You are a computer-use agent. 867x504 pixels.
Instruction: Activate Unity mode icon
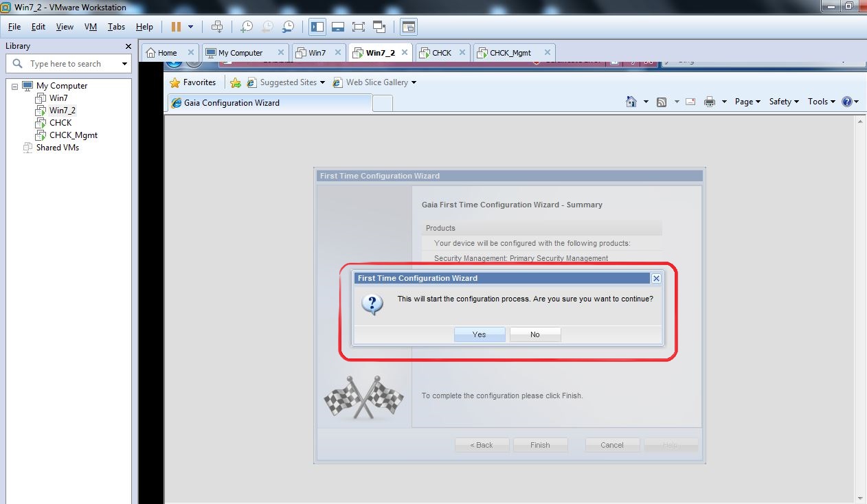click(379, 27)
